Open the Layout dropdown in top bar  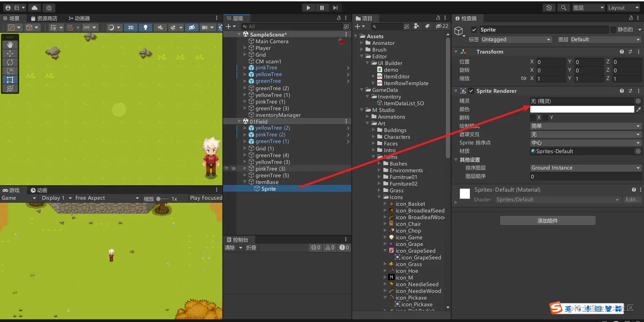(624, 8)
